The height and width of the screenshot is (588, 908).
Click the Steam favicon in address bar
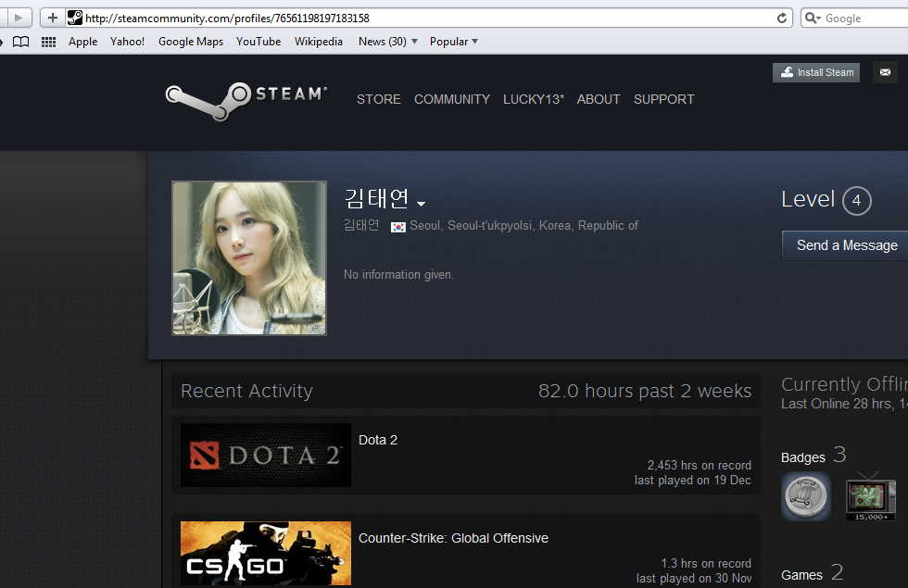75,18
